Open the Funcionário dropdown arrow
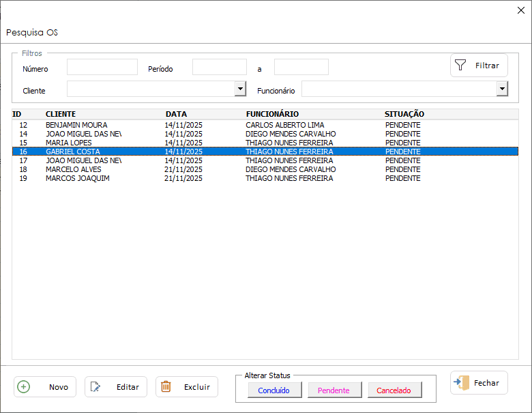 pos(502,89)
